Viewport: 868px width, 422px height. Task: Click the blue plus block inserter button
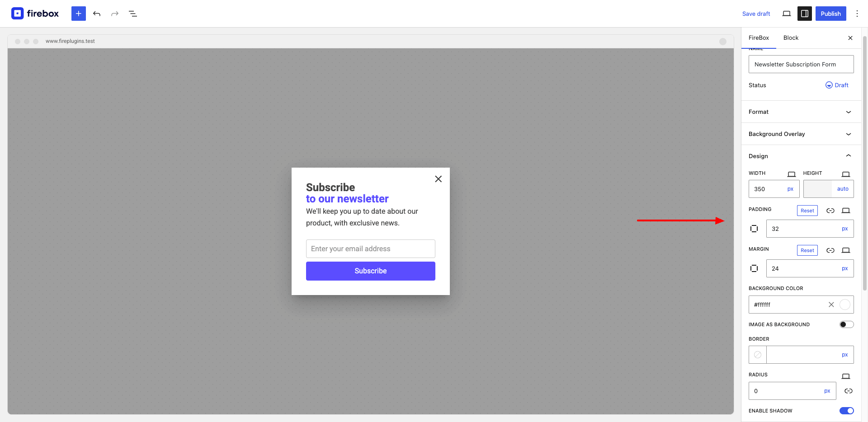click(79, 14)
